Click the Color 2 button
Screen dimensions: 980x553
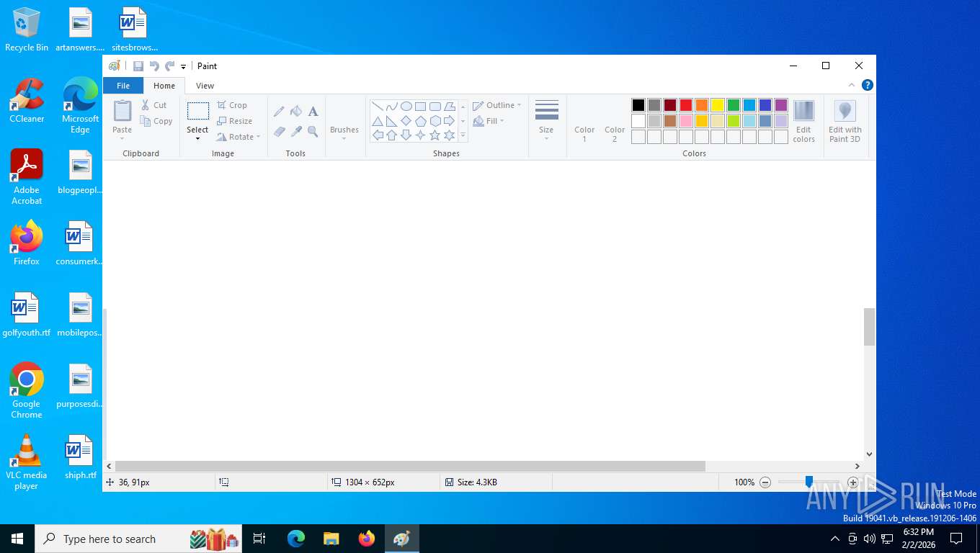click(615, 121)
